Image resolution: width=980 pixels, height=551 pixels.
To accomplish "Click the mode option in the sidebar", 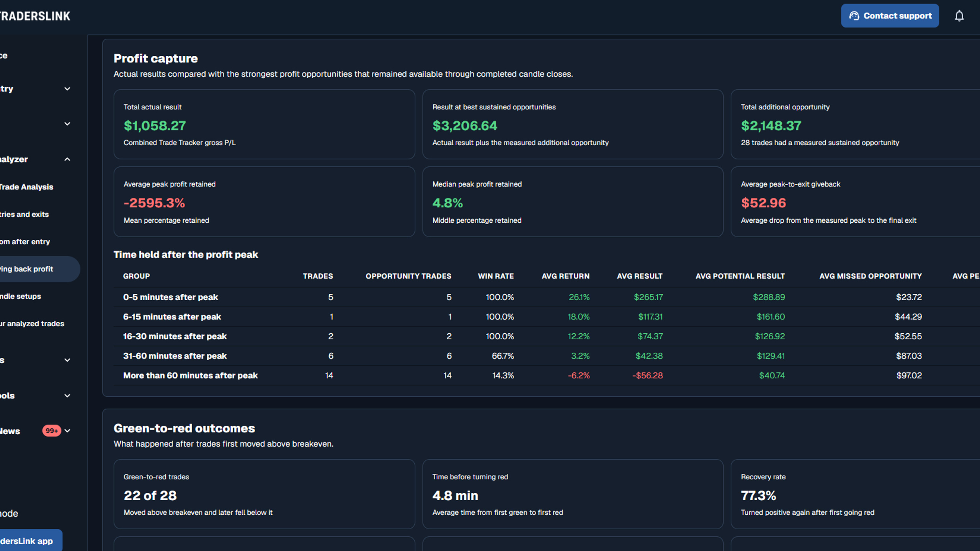I will 9,514.
